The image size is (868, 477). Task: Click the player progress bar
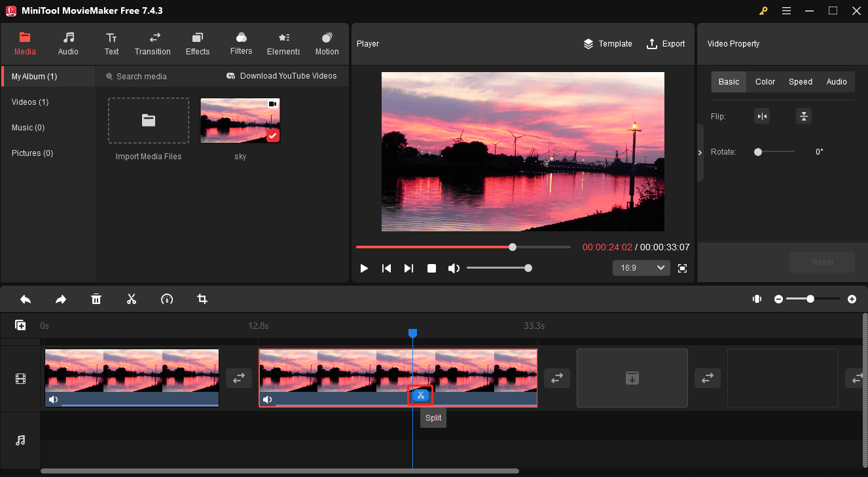point(463,247)
